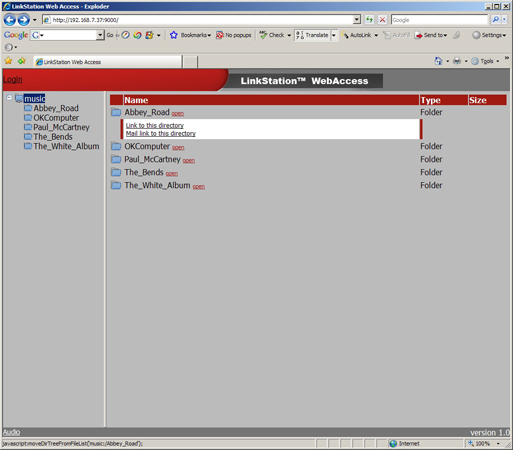The width and height of the screenshot is (513, 450).
Task: Click Mail link to this directory
Action: 161,133
